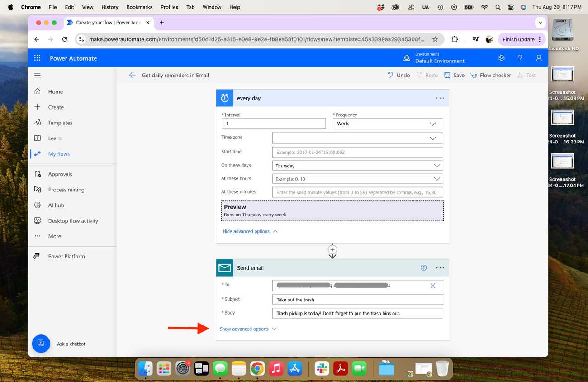Collapse Hide advanced options

(x=250, y=231)
